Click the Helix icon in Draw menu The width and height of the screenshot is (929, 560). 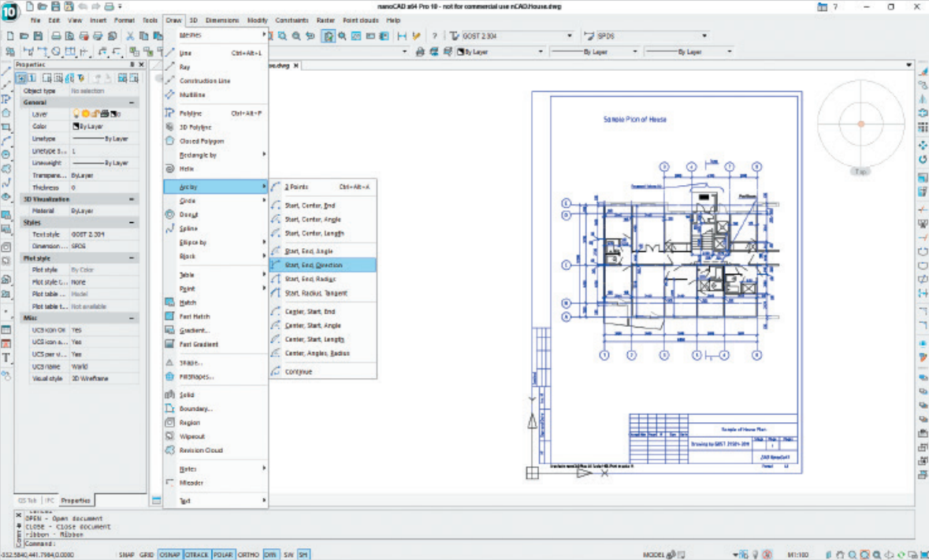point(169,169)
